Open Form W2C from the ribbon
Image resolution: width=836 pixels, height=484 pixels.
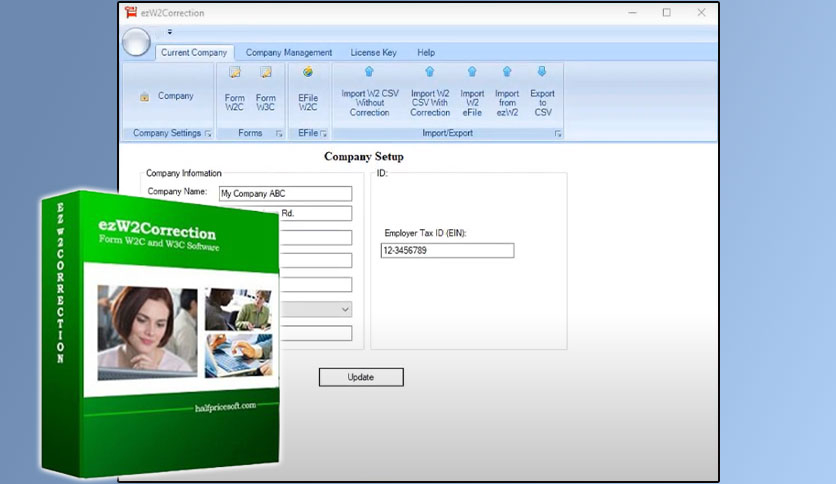[x=235, y=89]
